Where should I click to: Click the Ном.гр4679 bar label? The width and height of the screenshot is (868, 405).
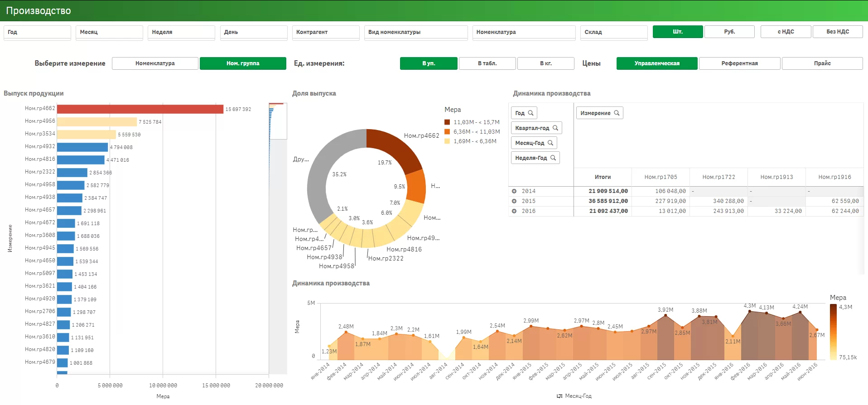40,362
